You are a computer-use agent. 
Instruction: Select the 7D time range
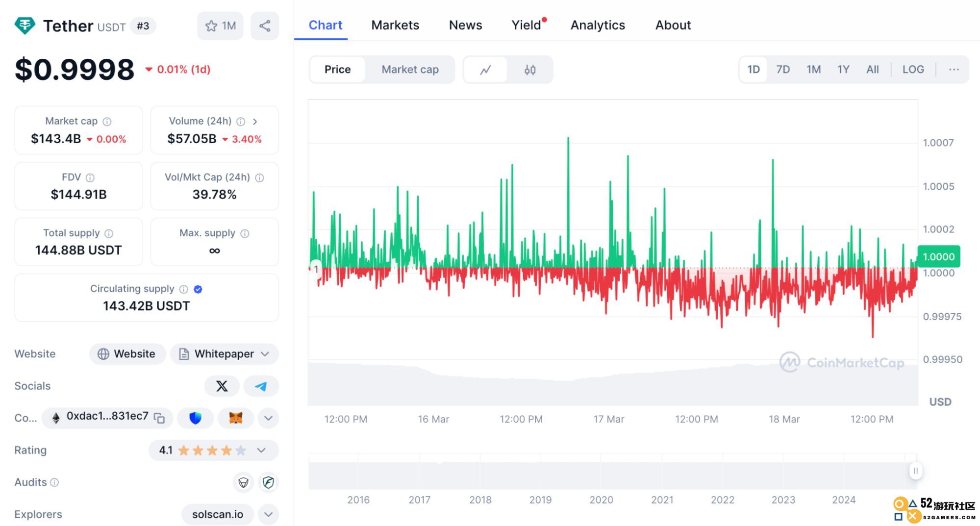point(783,70)
